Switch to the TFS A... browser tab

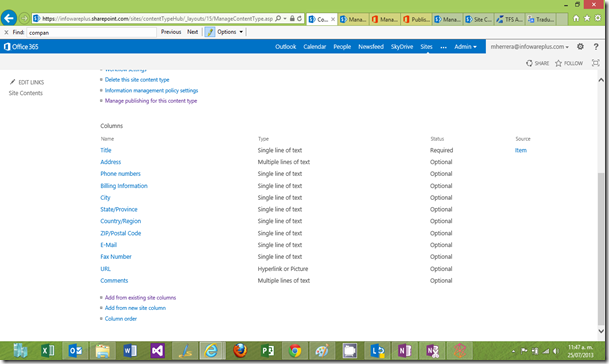[510, 19]
